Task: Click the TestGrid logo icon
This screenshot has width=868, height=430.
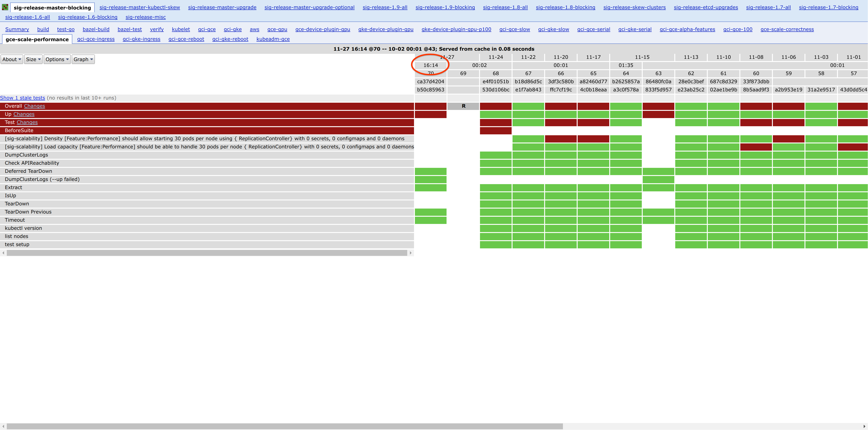Action: pos(5,7)
